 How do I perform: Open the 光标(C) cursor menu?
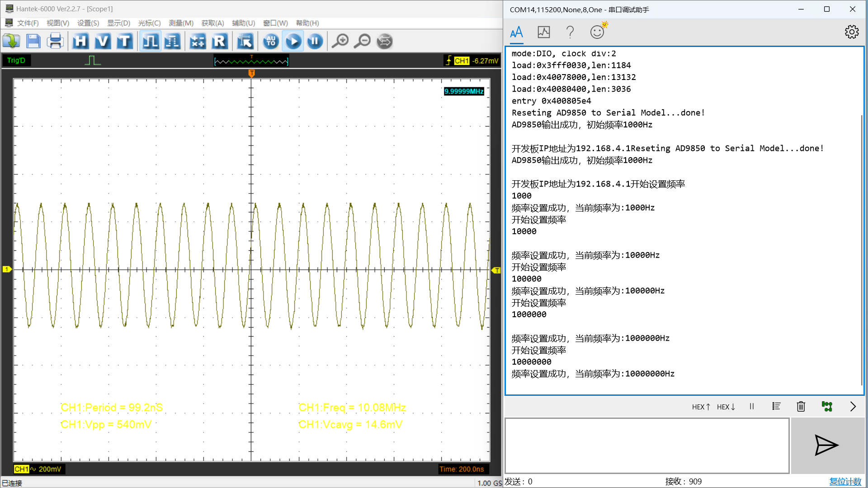point(149,23)
